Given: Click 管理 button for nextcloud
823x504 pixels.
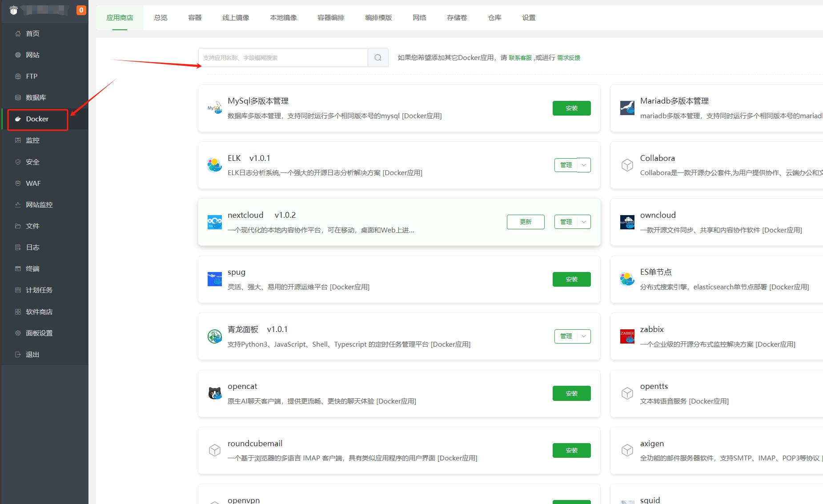Looking at the screenshot, I should [x=566, y=222].
